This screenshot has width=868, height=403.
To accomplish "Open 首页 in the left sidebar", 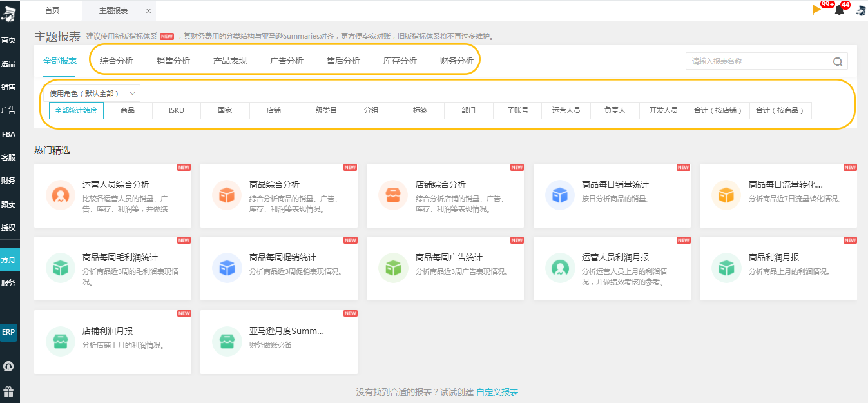I will tap(8, 40).
